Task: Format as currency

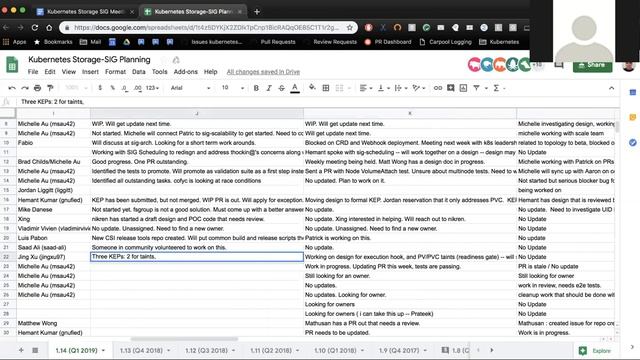Action: (100, 88)
